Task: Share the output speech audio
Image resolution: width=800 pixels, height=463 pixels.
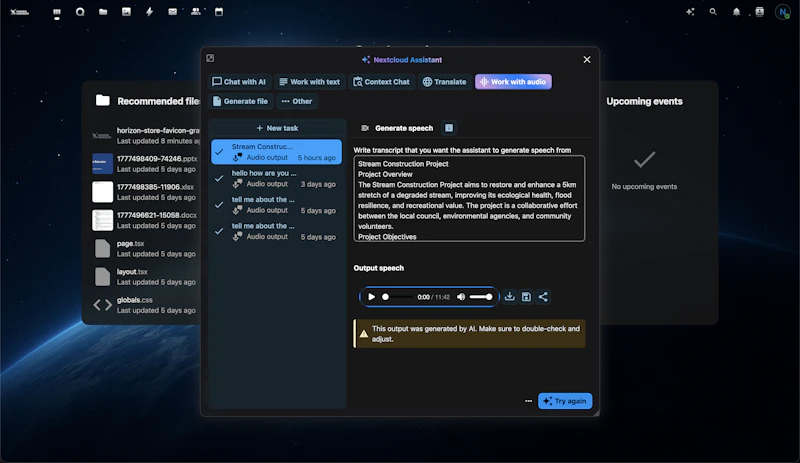Action: point(543,297)
